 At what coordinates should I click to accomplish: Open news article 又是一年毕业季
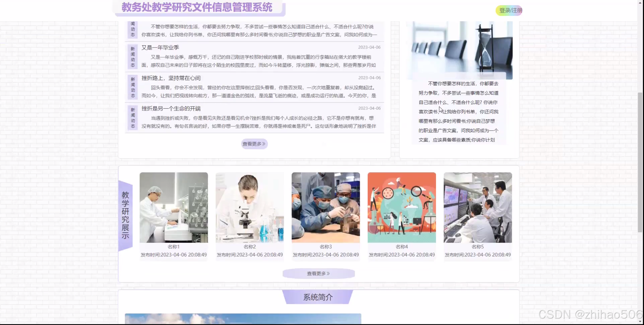click(160, 47)
